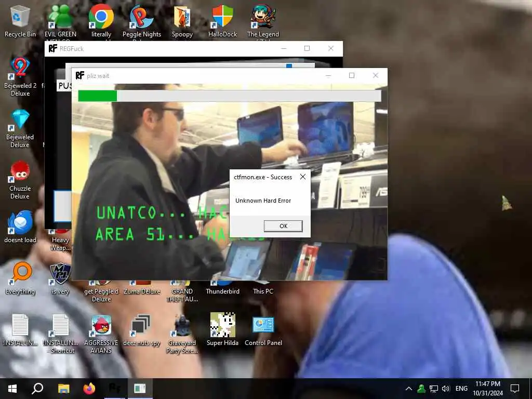This screenshot has width=532, height=399.
Task: Open the Windows Start menu
Action: [x=12, y=389]
